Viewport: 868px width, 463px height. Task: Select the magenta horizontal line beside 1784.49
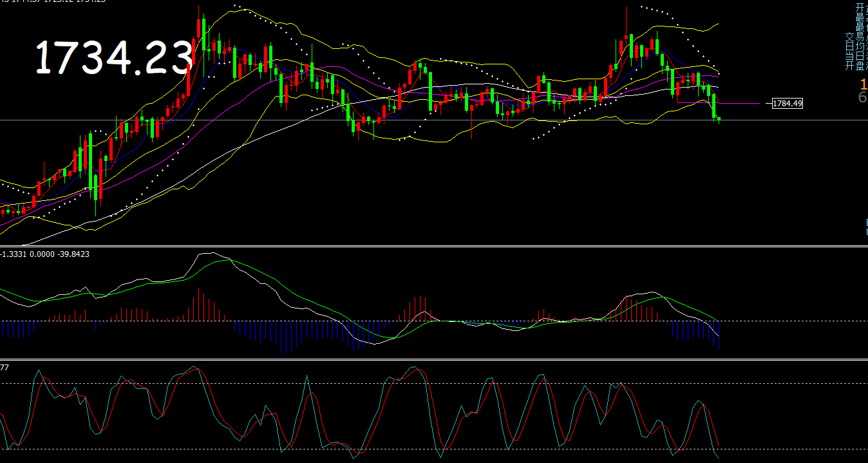[739, 103]
